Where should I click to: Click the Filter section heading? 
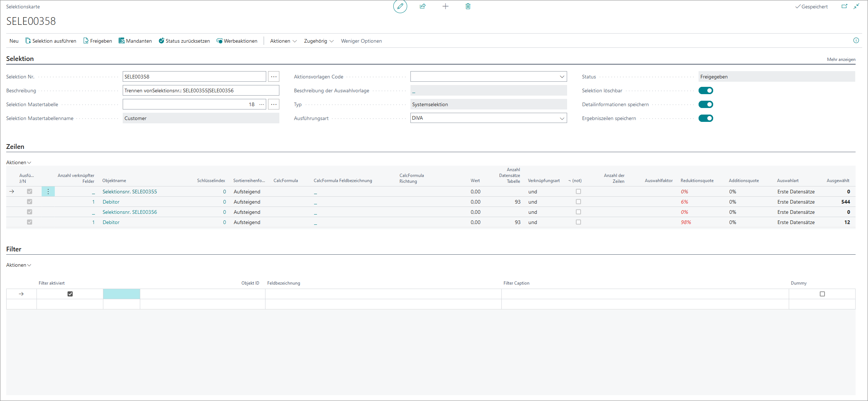14,249
